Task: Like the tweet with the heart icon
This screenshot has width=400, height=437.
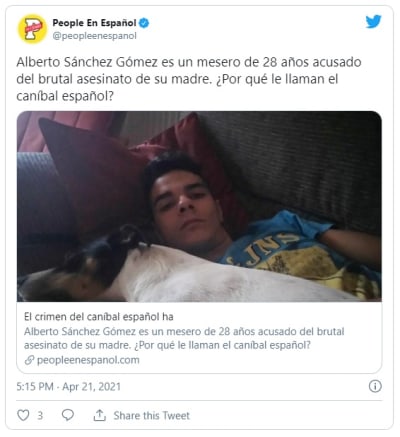Action: [23, 415]
